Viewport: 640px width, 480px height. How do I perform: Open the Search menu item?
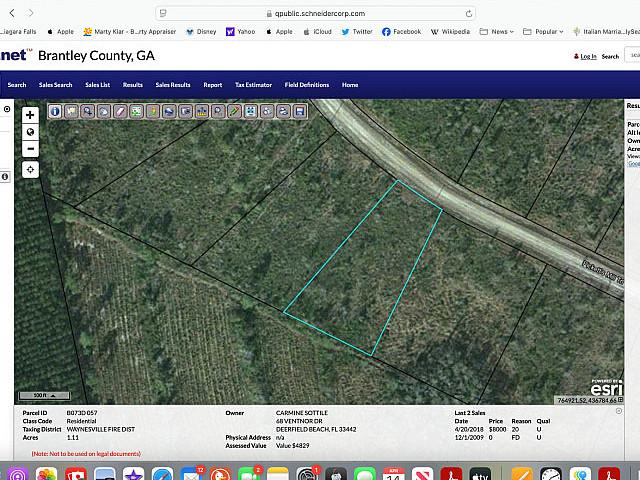point(17,85)
